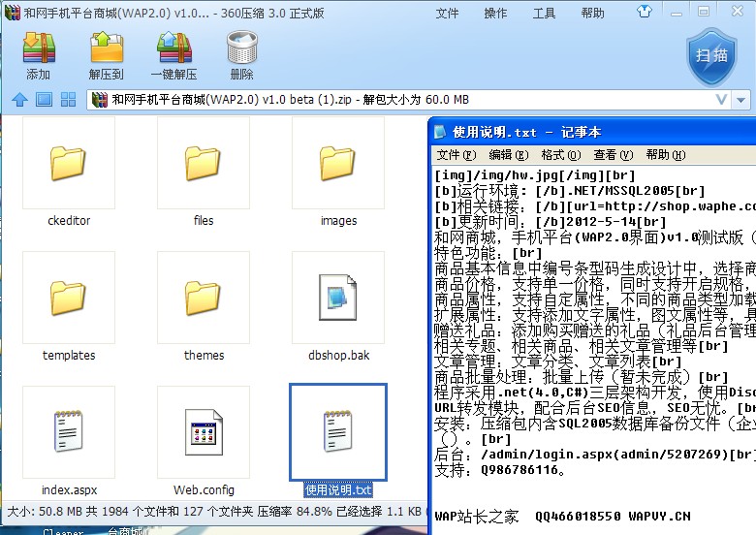
Task: Open the 帮助 menu in 360压缩
Action: pos(592,13)
